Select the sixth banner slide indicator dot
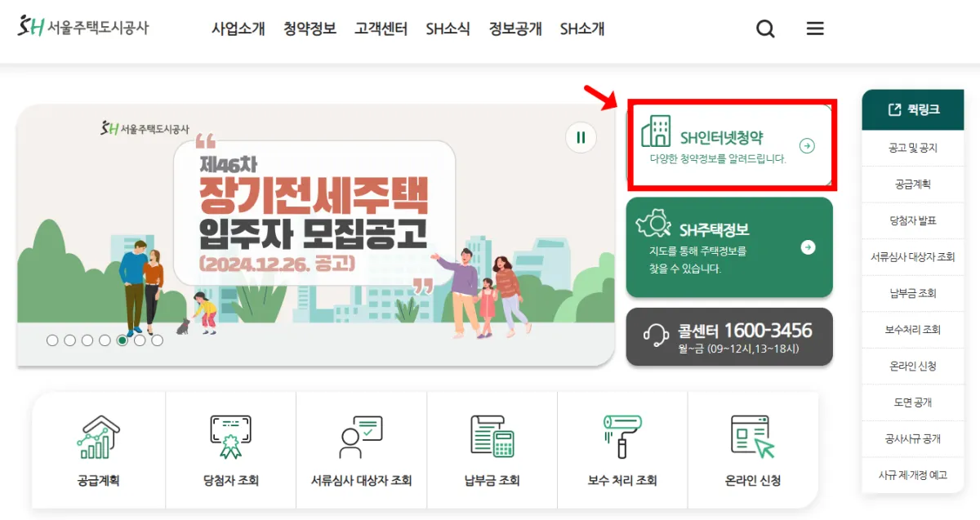Viewport: 980px width, 520px height. tap(140, 340)
